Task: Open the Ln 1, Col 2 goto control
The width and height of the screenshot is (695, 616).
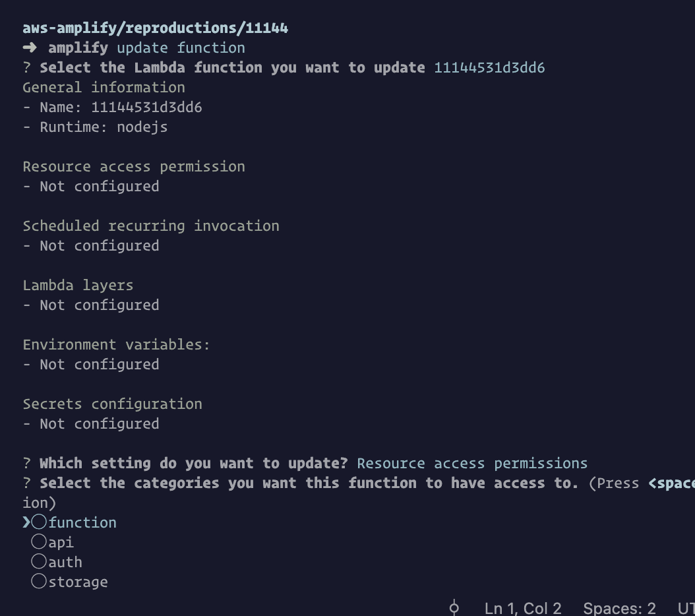Action: click(523, 608)
